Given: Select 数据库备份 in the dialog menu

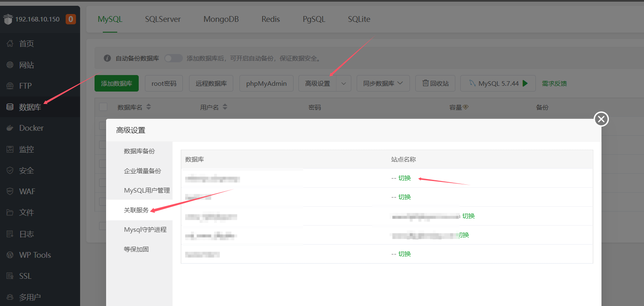Looking at the screenshot, I should pos(139,151).
